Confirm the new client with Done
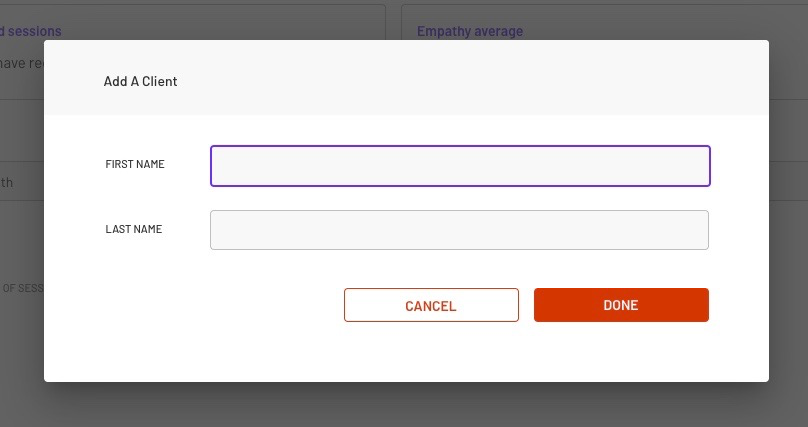The width and height of the screenshot is (808, 427). (621, 305)
